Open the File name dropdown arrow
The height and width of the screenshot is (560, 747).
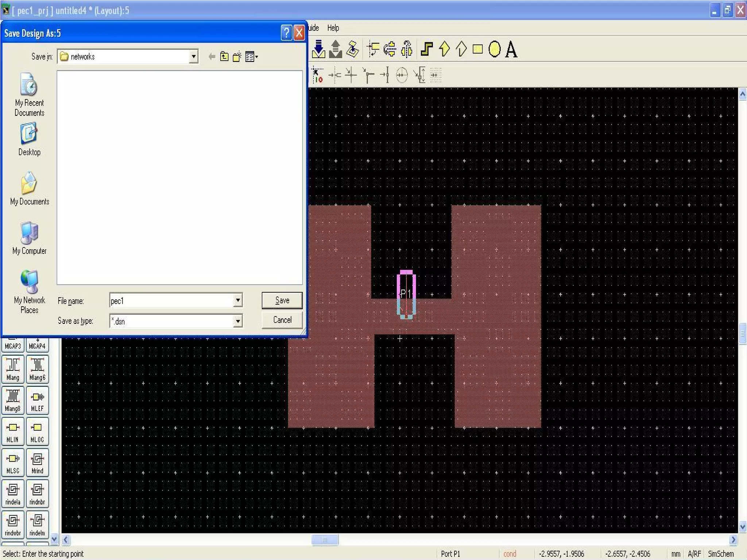tap(237, 300)
